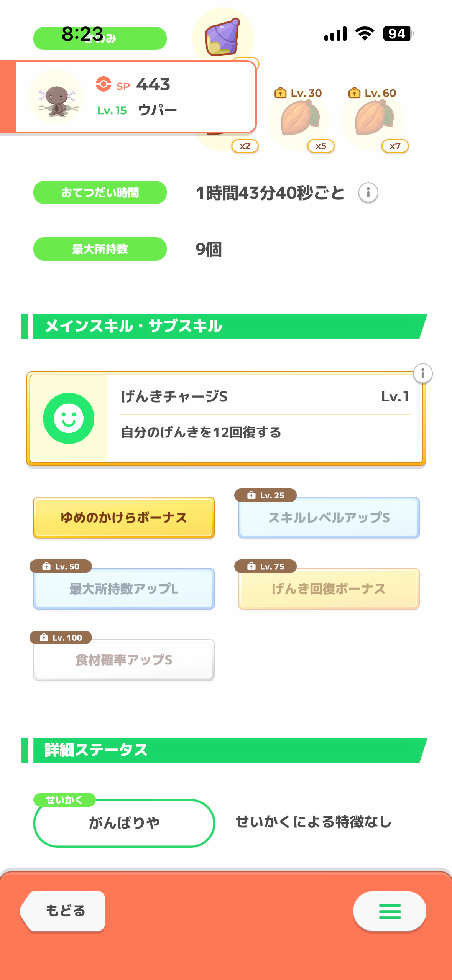Viewport: 452px width, 980px height.
Task: Select the locked 最大所持数アップL sub skill
Action: coord(124,589)
